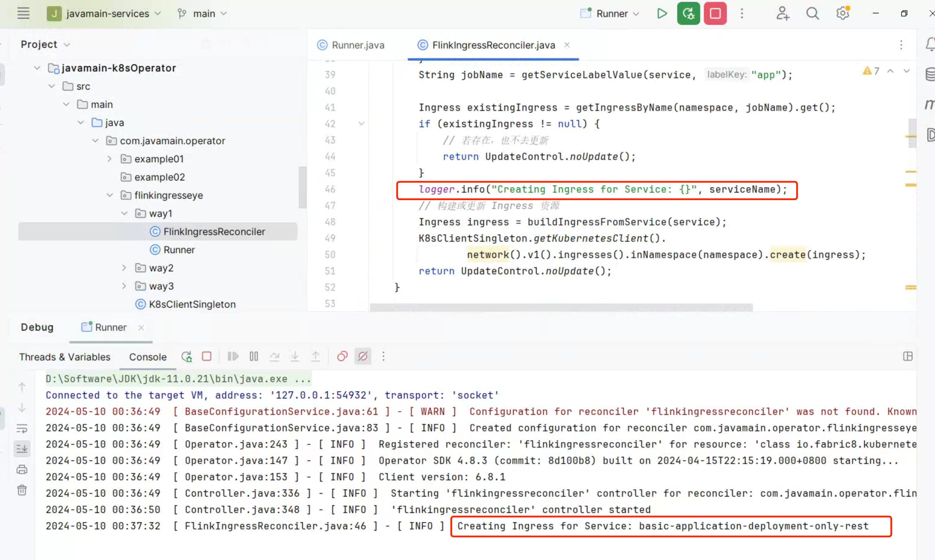Image resolution: width=935 pixels, height=560 pixels.
Task: Print console output icon
Action: point(22,470)
